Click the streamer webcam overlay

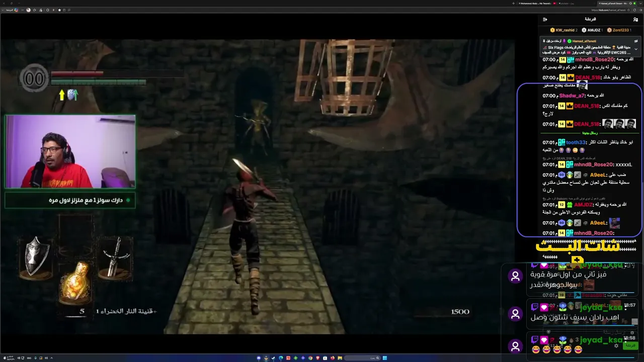[x=70, y=152]
